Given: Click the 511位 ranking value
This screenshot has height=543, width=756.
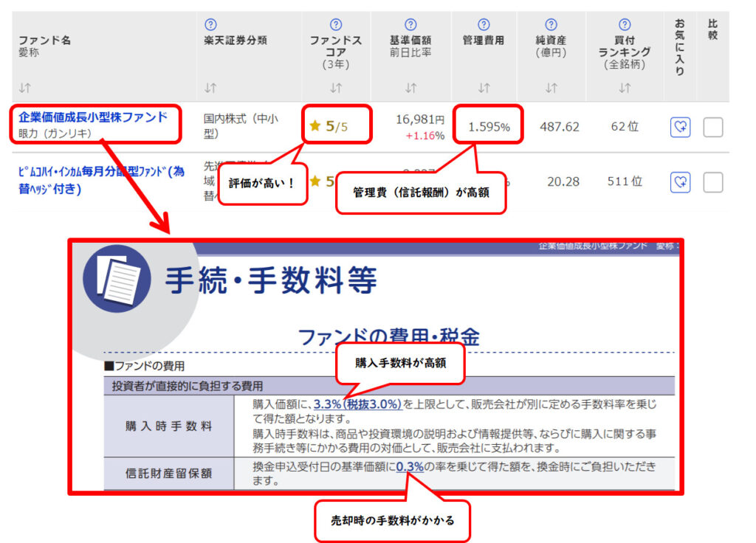Looking at the screenshot, I should coord(625,181).
